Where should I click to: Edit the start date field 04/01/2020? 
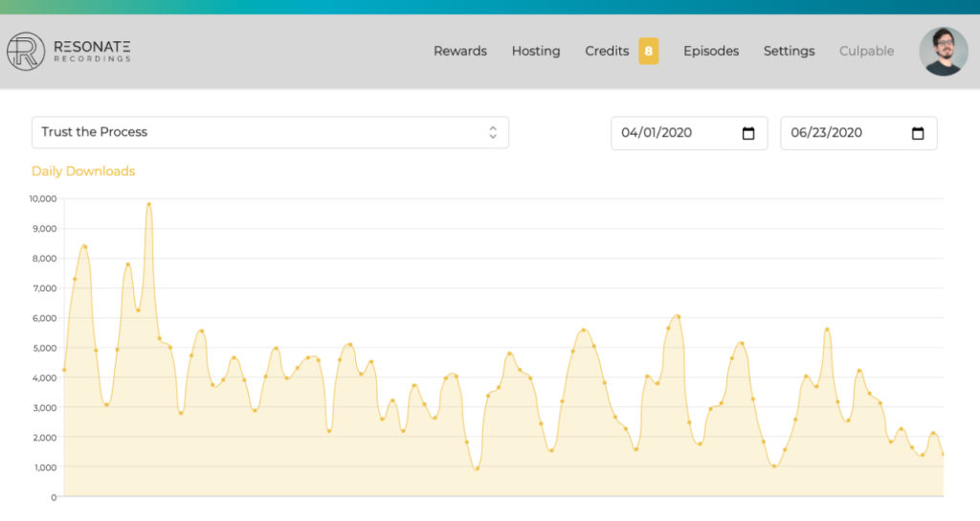[x=689, y=133]
